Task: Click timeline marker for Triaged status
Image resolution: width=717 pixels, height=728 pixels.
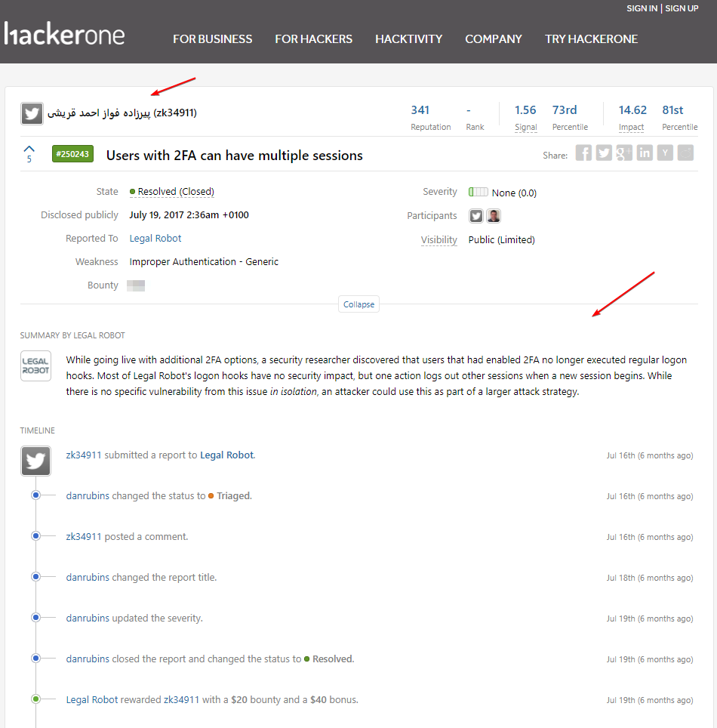Action: point(35,495)
